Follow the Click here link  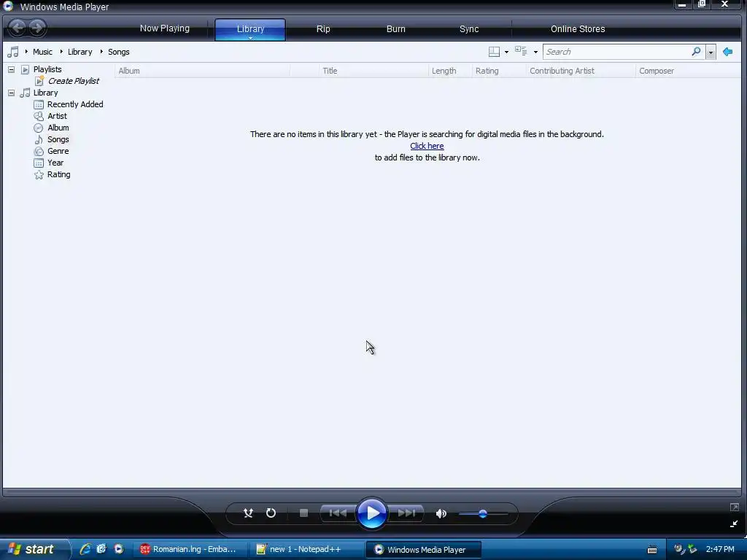point(427,146)
